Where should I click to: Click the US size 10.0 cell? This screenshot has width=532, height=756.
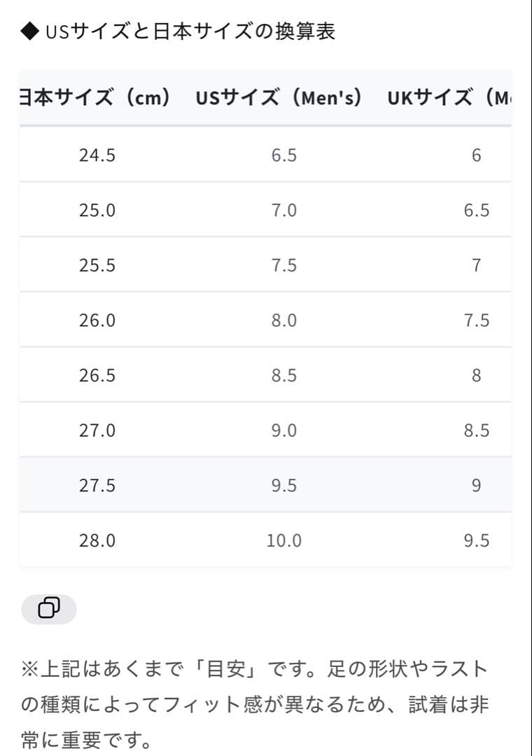284,541
